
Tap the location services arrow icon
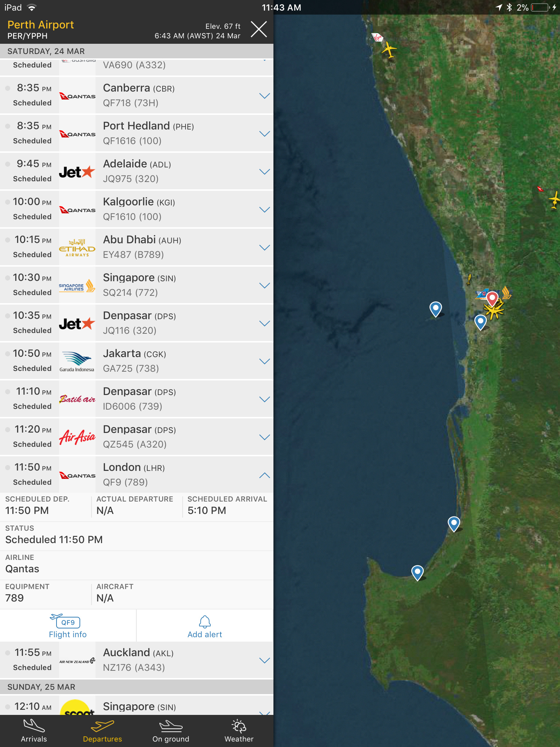point(499,7)
